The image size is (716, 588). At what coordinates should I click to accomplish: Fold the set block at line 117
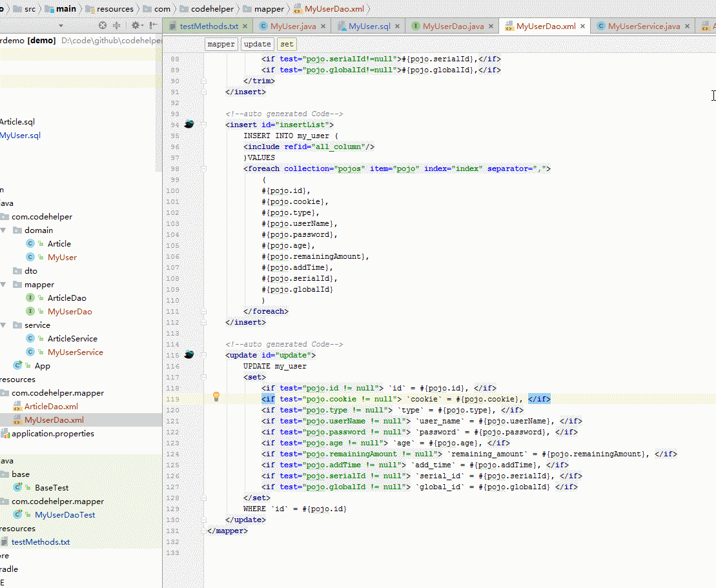203,377
